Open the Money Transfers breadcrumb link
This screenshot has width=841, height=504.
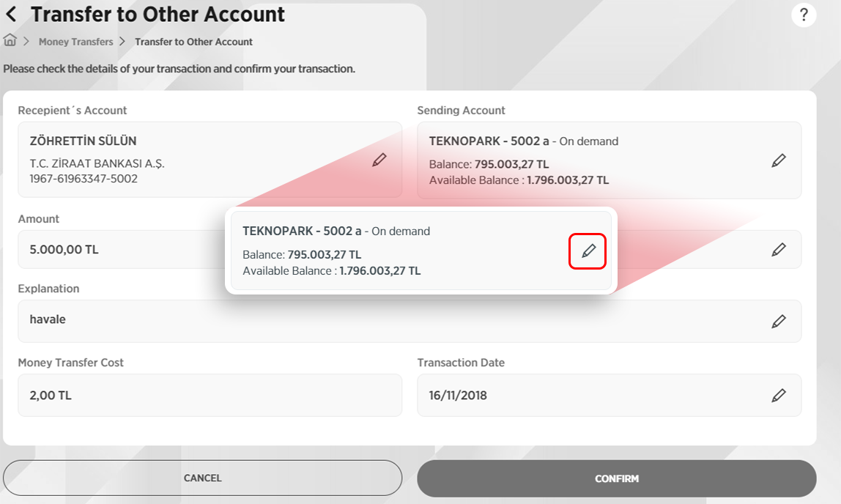point(76,42)
